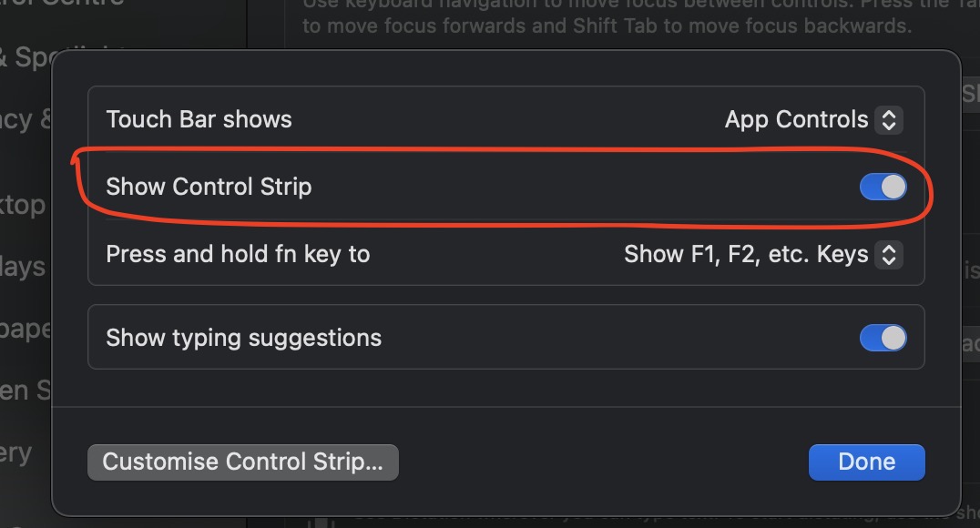Disable the Show typing suggestions switch
This screenshot has height=528, width=980.
tap(883, 338)
